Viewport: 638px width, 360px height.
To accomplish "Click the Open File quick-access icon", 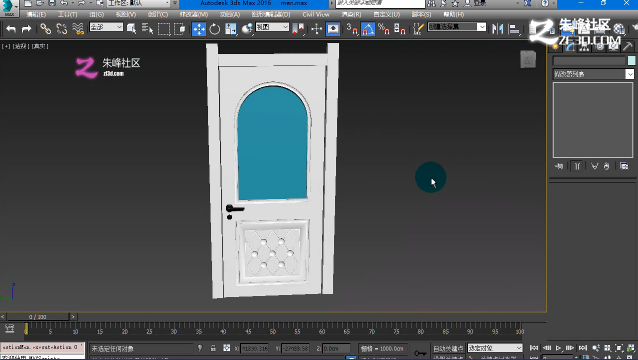I will [x=40, y=4].
